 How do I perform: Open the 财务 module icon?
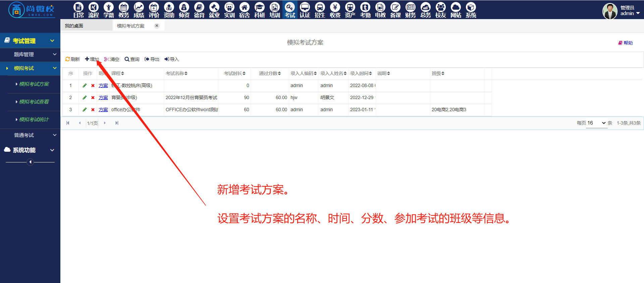(411, 10)
